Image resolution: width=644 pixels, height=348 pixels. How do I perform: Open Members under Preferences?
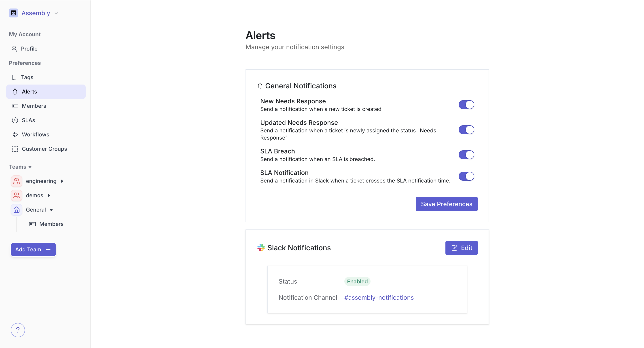click(x=34, y=106)
